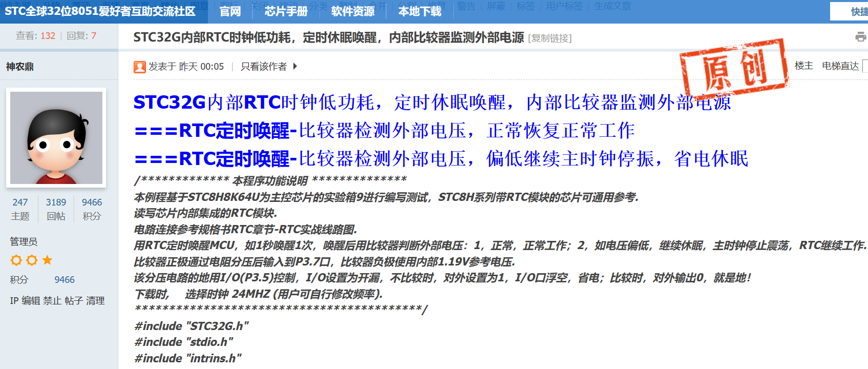Click 编辑 admin action
The image size is (868, 369).
coord(31,301)
